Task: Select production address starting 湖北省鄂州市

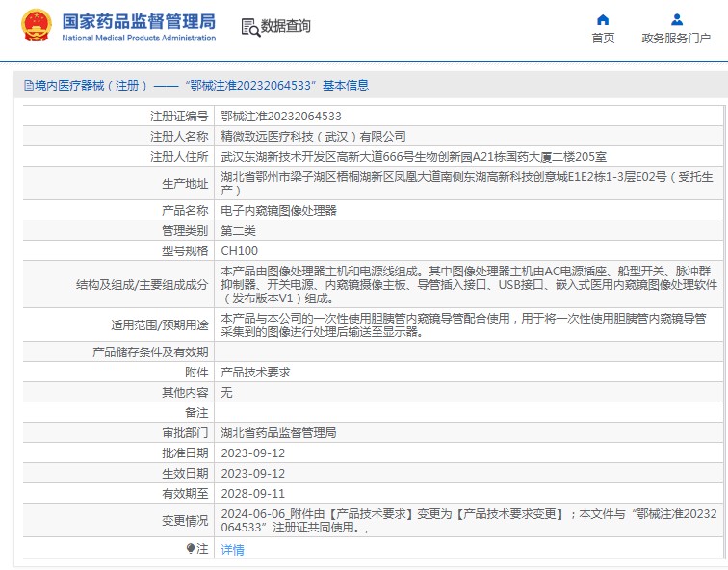Action: [x=467, y=183]
